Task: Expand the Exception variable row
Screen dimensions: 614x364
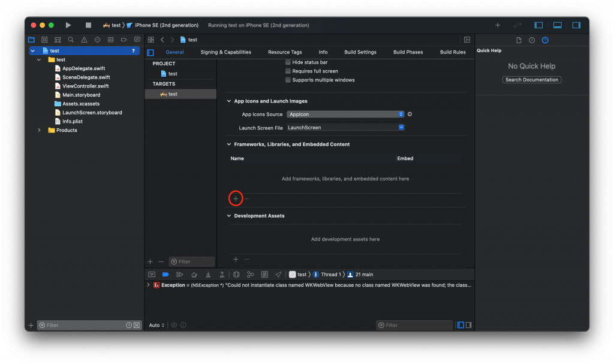Action: (149, 285)
